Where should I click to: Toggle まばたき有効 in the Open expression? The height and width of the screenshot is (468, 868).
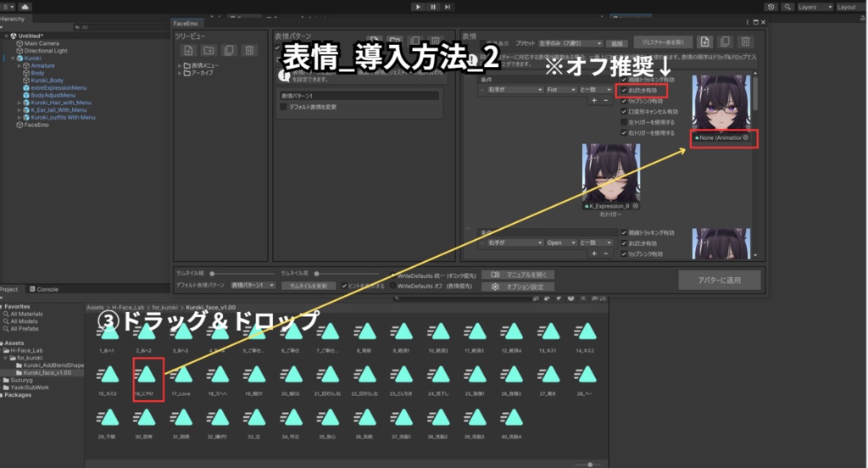(x=624, y=243)
